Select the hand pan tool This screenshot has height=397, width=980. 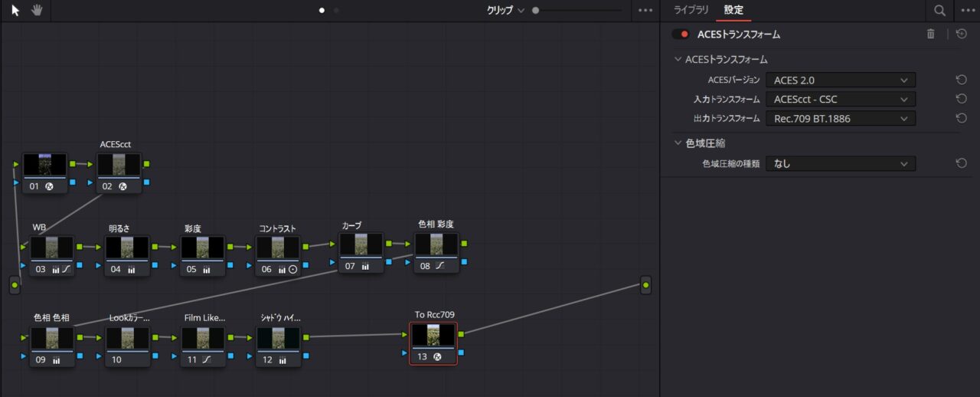click(x=37, y=10)
